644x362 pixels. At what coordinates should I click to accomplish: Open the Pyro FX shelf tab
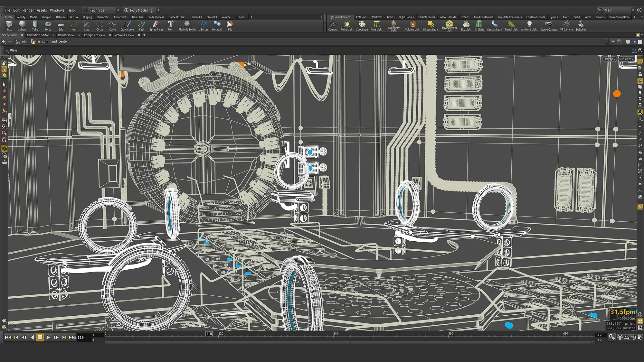[554, 17]
